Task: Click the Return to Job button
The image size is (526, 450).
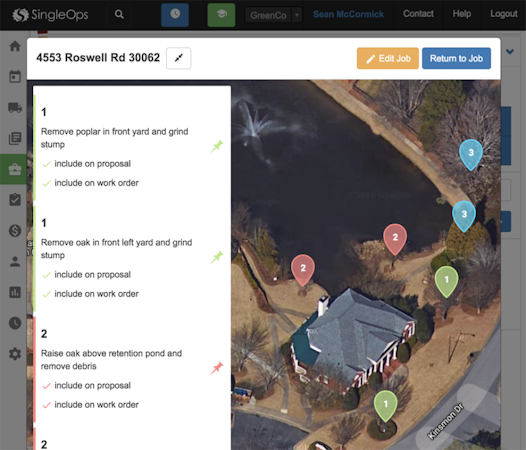Action: point(456,58)
